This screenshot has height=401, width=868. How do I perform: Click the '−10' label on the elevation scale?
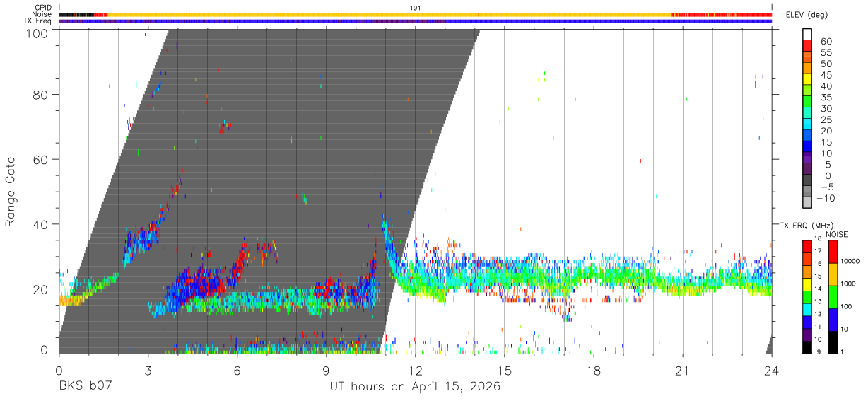(824, 198)
